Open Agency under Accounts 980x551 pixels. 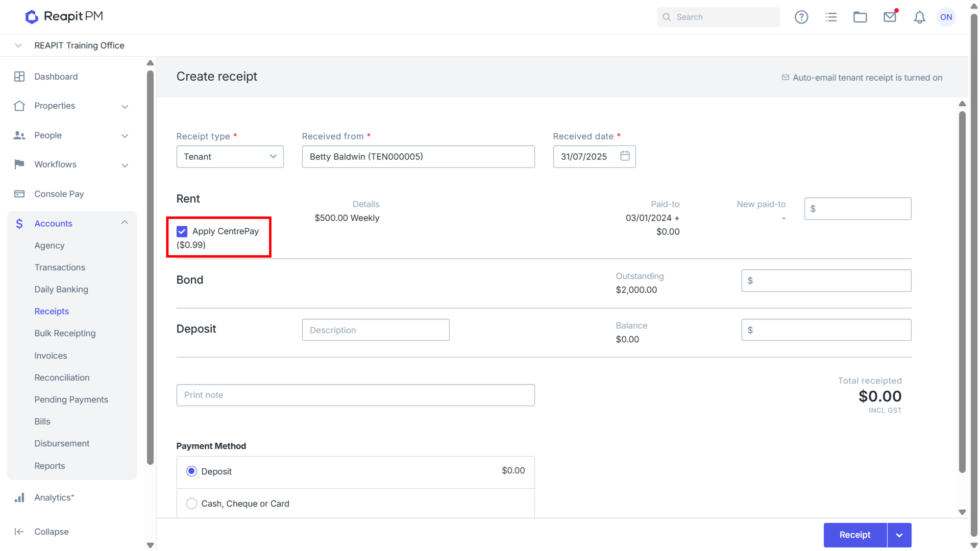[x=49, y=245]
